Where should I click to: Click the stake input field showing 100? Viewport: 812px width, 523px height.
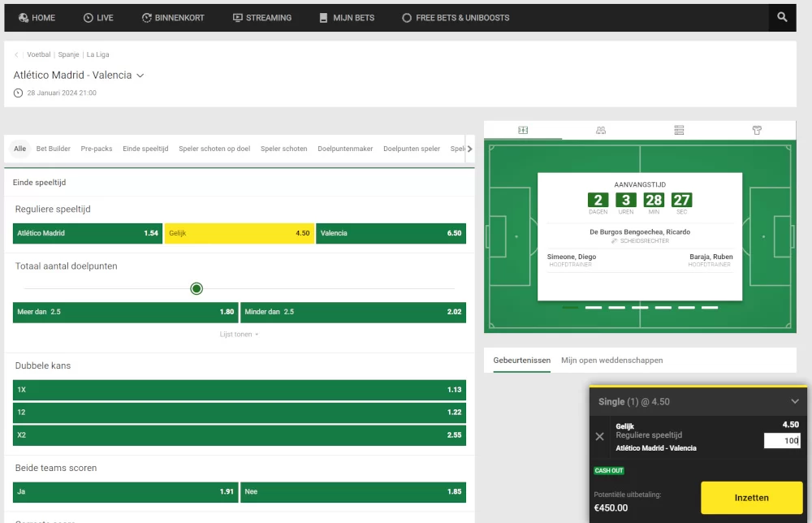[782, 441]
